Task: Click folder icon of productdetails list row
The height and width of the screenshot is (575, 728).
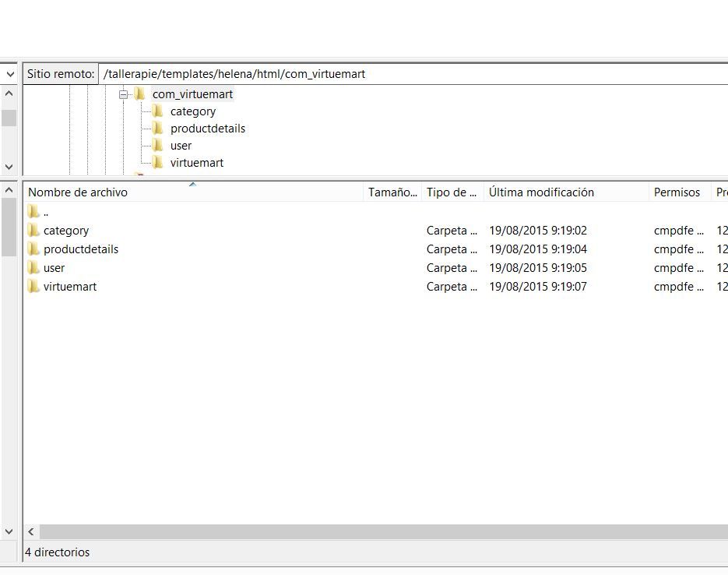Action: coord(33,249)
